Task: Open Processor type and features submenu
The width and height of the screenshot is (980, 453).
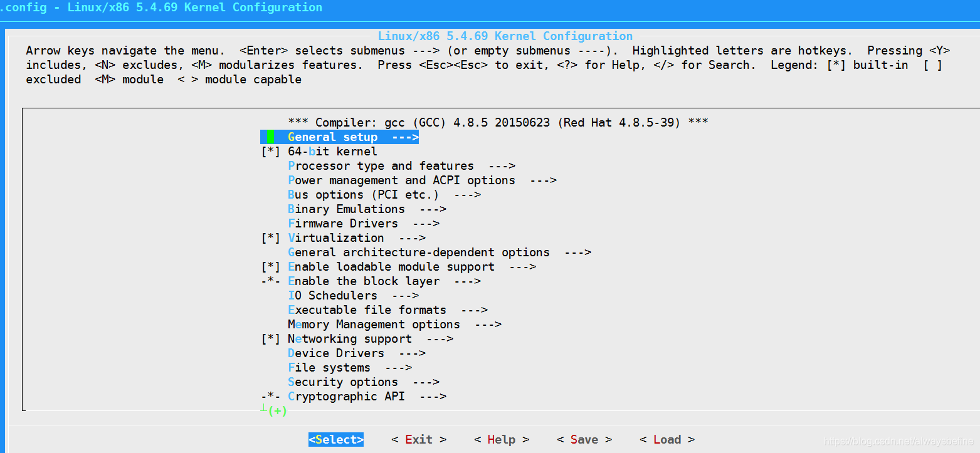Action: click(x=401, y=166)
